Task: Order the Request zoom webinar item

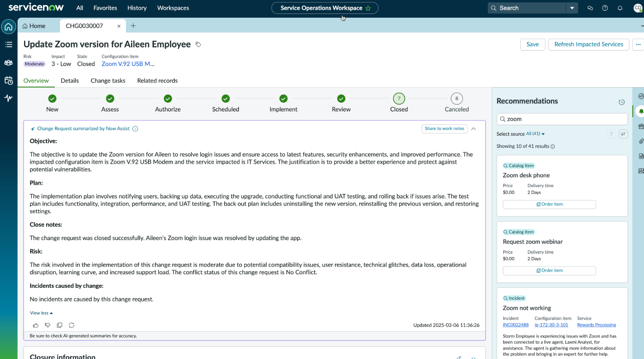Action: coord(549,271)
